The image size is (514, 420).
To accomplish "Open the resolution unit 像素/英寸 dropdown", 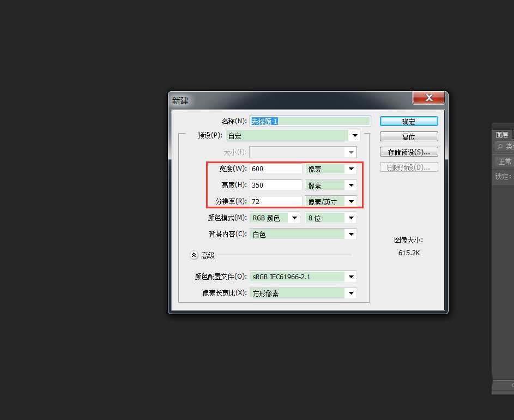I will click(352, 201).
